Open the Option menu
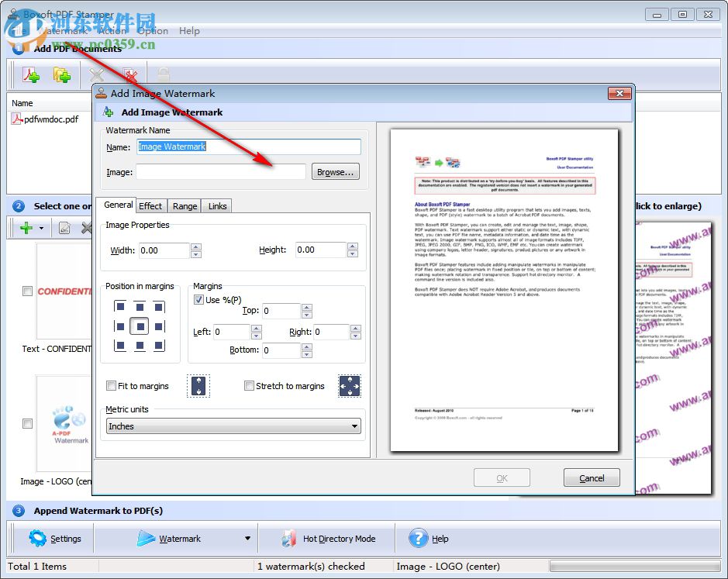728x579 pixels. coord(152,30)
